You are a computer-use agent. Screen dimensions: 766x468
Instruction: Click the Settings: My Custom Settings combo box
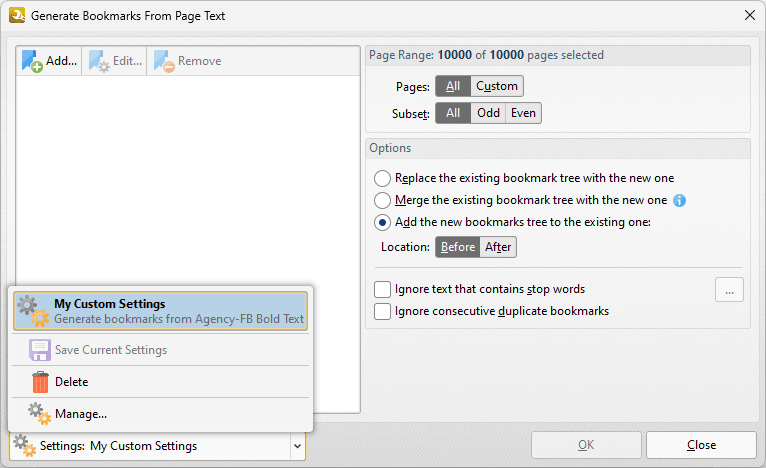pyautogui.click(x=157, y=446)
